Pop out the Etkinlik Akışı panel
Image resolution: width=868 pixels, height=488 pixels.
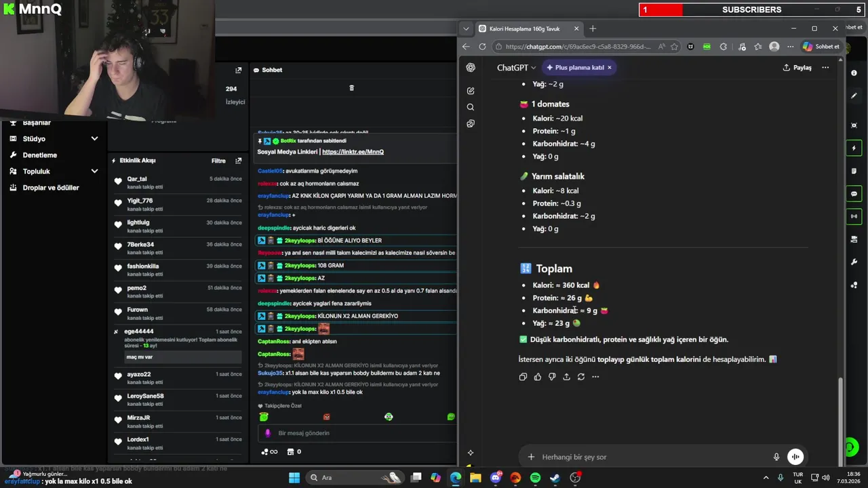point(238,161)
